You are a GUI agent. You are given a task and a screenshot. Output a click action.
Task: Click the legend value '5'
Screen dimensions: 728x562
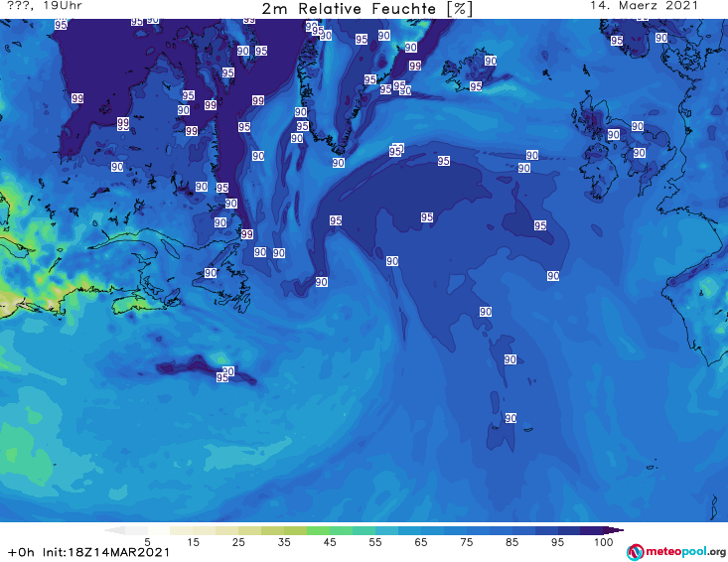click(147, 542)
